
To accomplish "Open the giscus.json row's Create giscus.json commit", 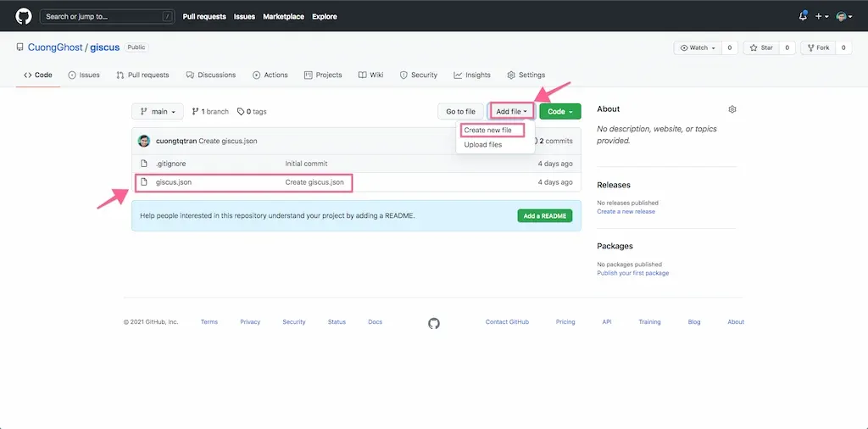I will pyautogui.click(x=314, y=182).
